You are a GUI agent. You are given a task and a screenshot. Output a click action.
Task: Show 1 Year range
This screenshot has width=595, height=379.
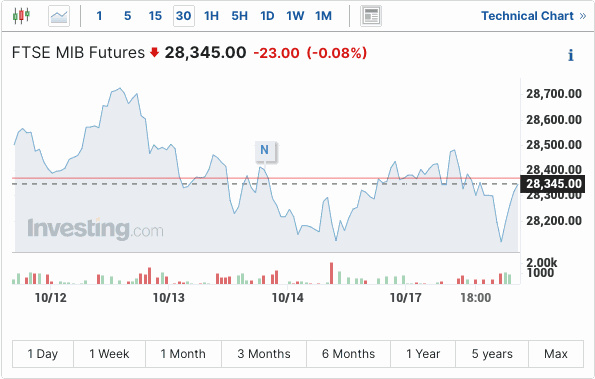tap(423, 354)
